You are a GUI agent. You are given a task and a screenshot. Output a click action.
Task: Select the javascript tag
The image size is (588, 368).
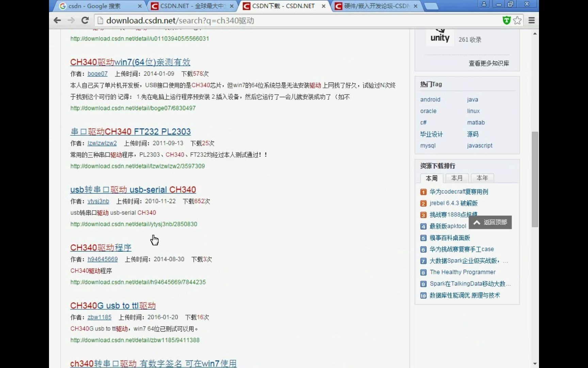tap(480, 145)
